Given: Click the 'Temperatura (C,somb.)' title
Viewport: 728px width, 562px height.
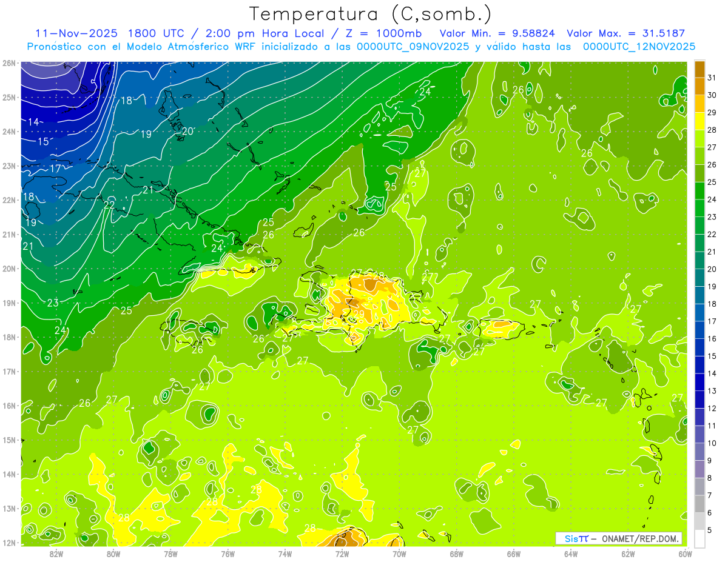Looking at the screenshot, I should click(x=371, y=14).
